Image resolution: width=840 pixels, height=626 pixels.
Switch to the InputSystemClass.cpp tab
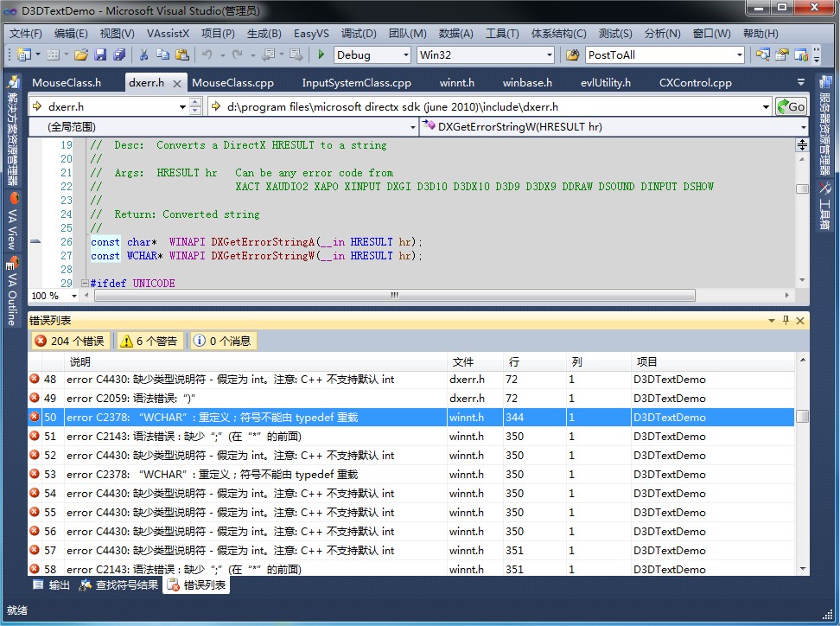pyautogui.click(x=356, y=82)
